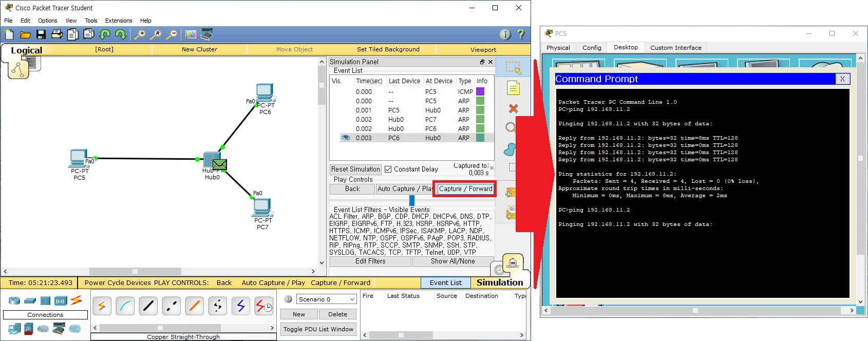Click the New Cluster button

[199, 49]
